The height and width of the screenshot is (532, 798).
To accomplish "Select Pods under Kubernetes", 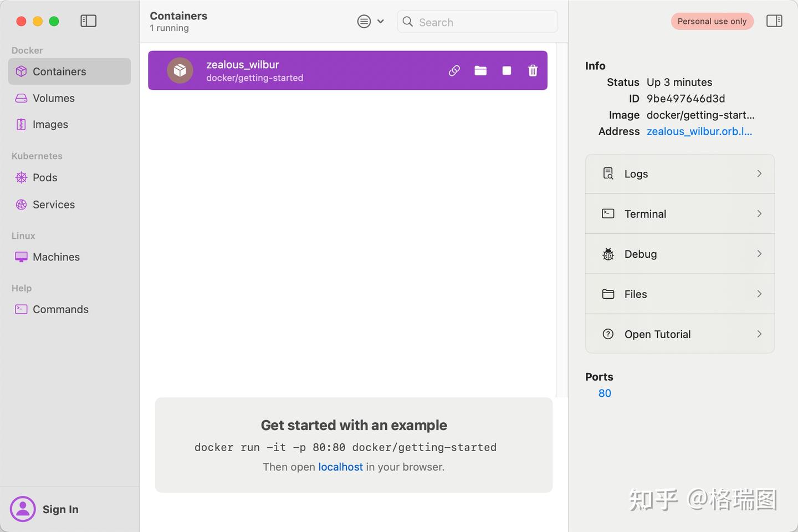I will [x=45, y=178].
